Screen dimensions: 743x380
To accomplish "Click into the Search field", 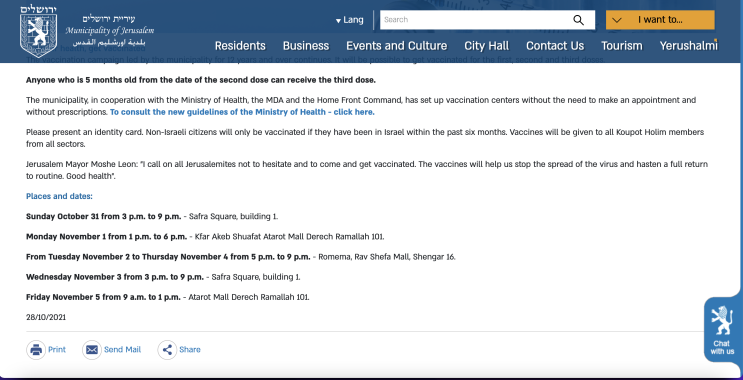I will (x=475, y=20).
